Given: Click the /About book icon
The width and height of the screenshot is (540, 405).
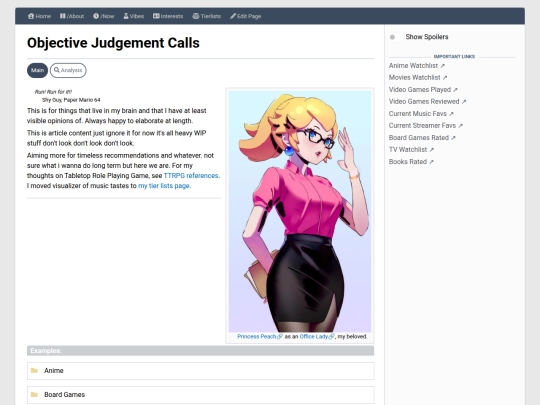Looking at the screenshot, I should click(62, 16).
